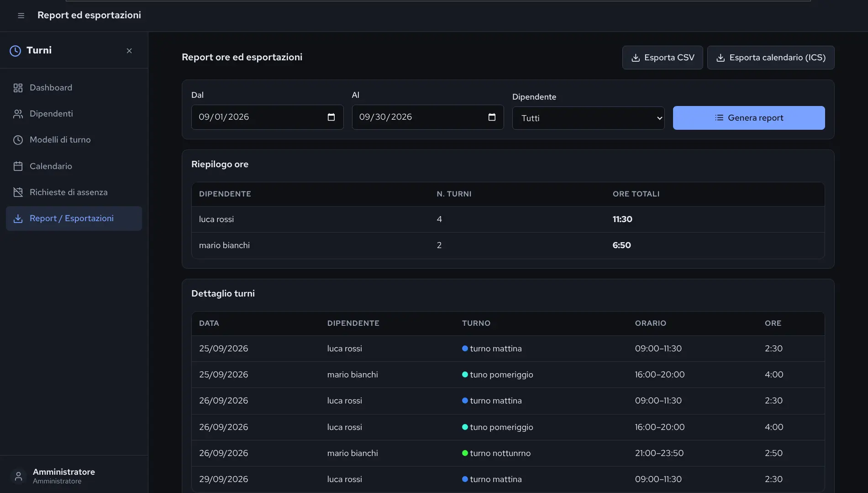868x493 pixels.
Task: Click total hours 6:50
Action: click(x=621, y=245)
